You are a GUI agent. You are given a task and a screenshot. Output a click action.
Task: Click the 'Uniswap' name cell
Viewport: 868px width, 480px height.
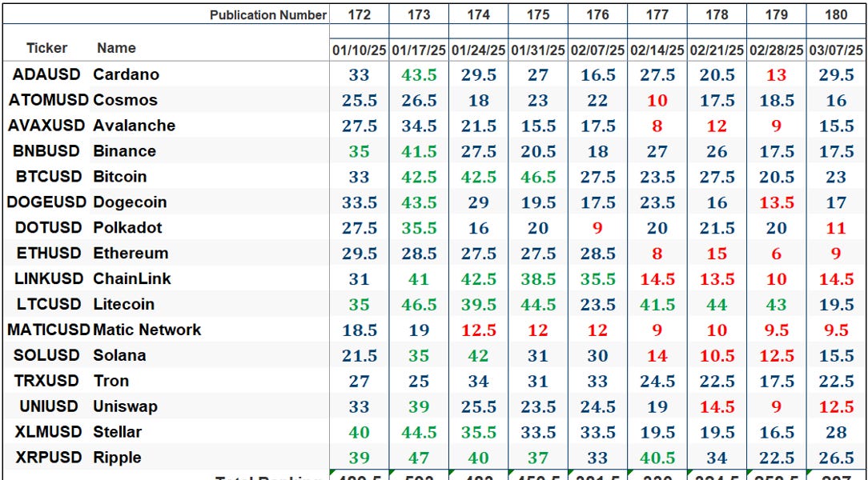(x=126, y=406)
